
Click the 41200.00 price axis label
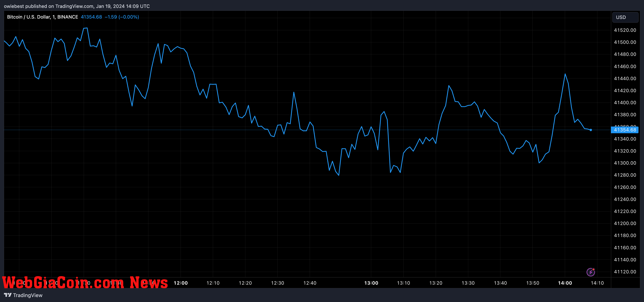pos(625,223)
